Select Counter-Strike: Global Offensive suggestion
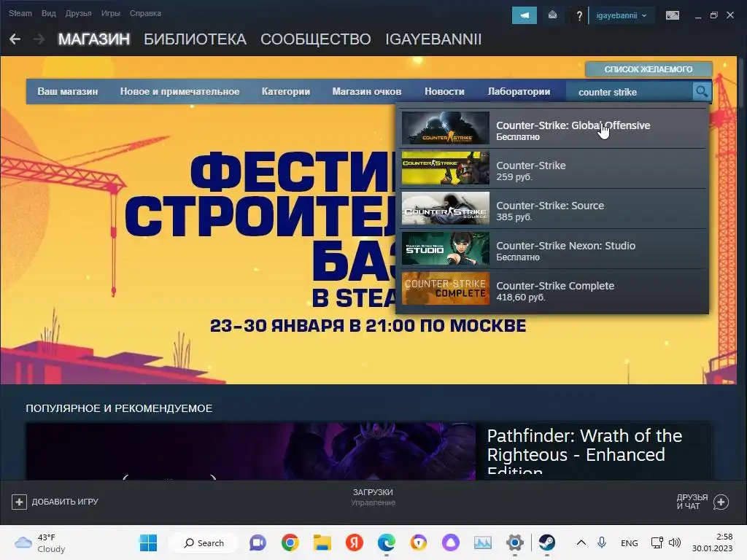The height and width of the screenshot is (560, 747). [553, 128]
